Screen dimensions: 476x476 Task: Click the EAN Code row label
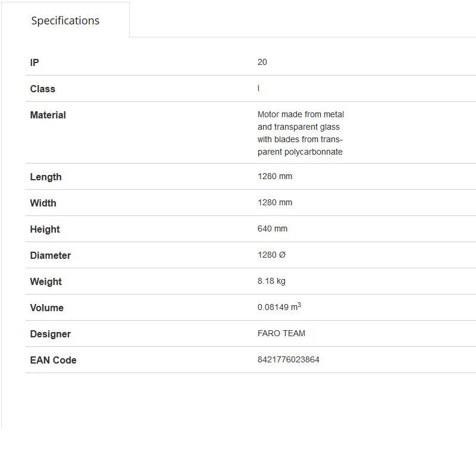[x=53, y=360]
